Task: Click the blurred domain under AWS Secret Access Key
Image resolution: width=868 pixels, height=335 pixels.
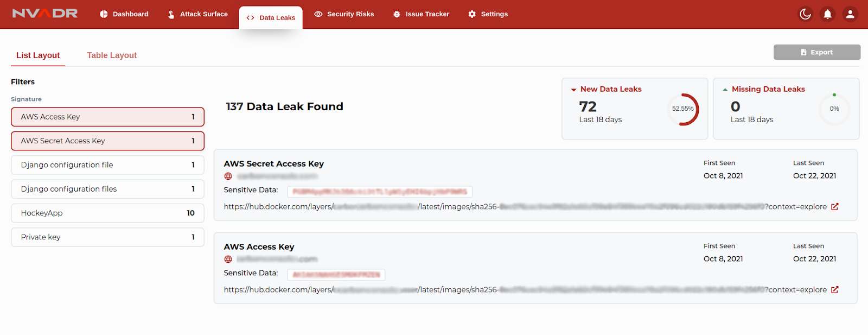Action: coord(277,176)
